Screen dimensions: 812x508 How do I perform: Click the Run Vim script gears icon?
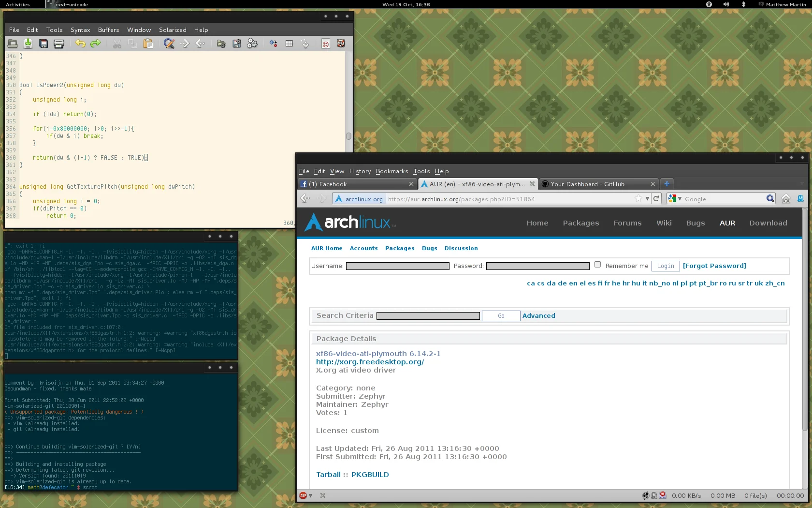click(x=252, y=44)
